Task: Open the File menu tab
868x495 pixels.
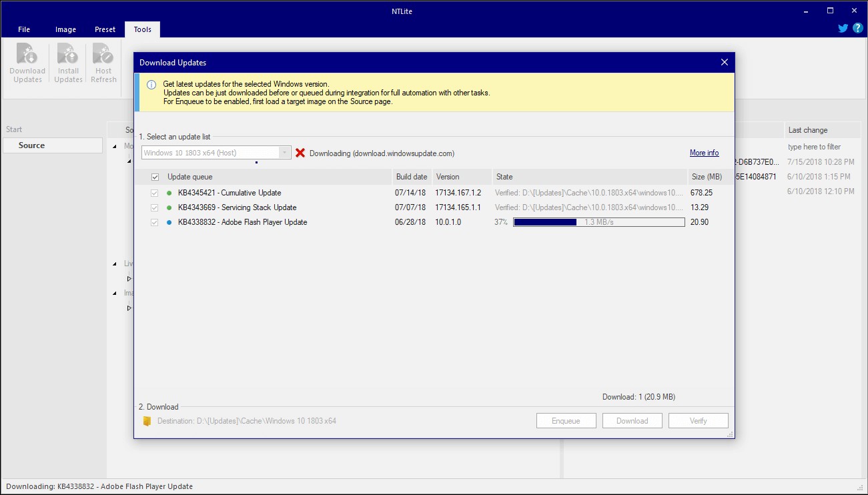Action: click(24, 29)
